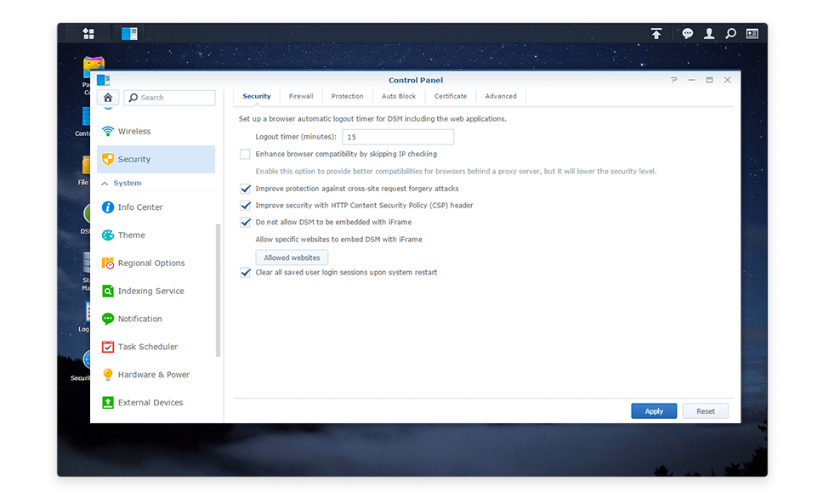Image resolution: width=829 pixels, height=504 pixels.
Task: Open Notification settings
Action: click(x=156, y=319)
